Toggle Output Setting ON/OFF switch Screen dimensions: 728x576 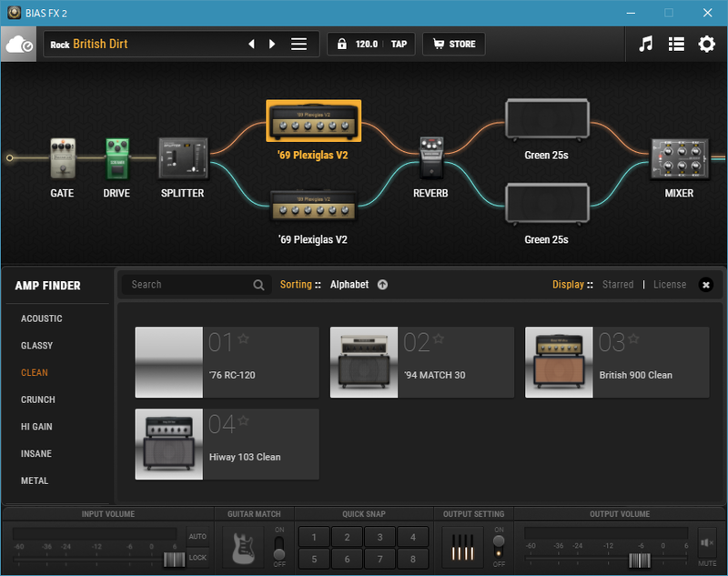click(499, 547)
